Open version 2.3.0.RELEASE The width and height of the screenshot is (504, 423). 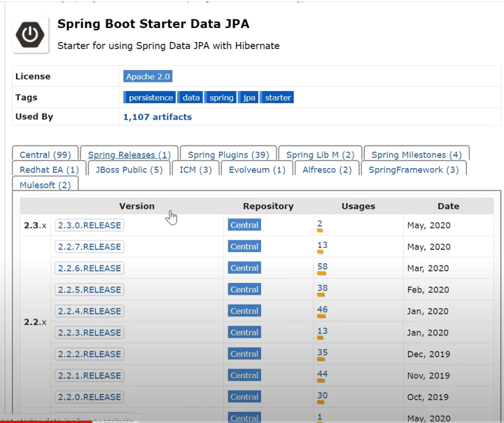click(90, 226)
